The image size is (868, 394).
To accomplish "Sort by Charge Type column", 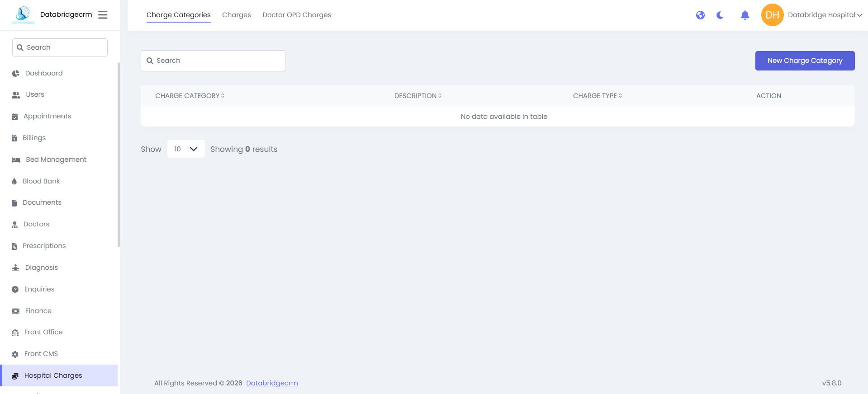I will pyautogui.click(x=598, y=96).
